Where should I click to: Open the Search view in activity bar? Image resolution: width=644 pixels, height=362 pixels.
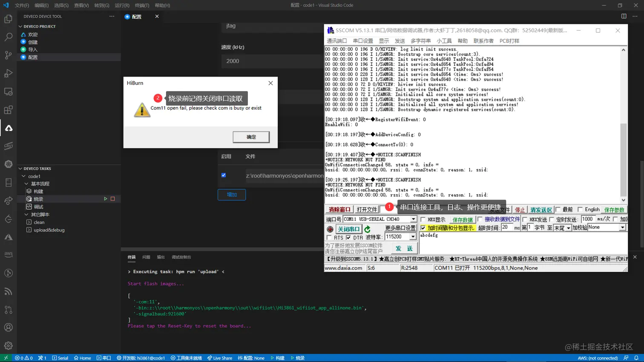(8, 37)
